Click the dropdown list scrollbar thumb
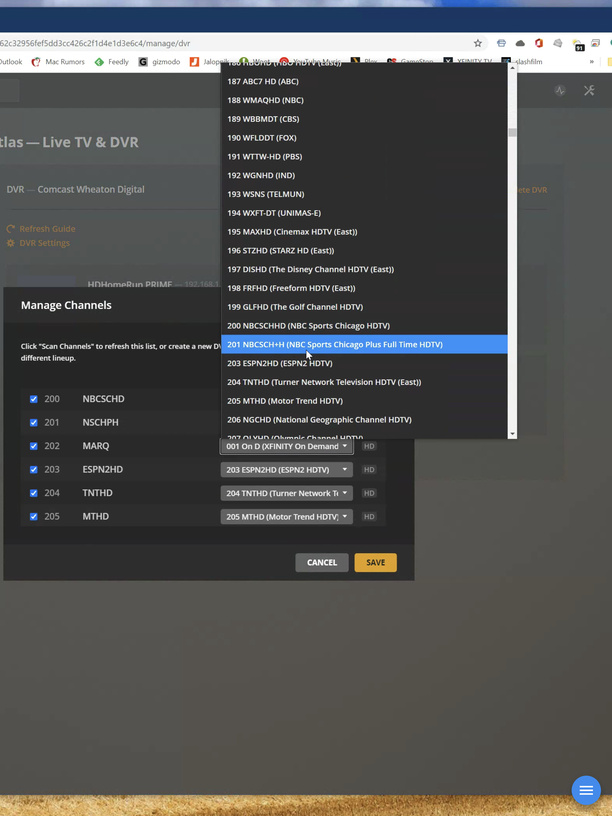The height and width of the screenshot is (816, 612). click(513, 133)
